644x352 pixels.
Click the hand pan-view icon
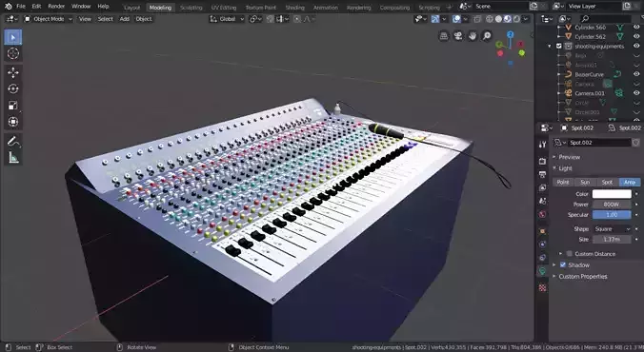tap(473, 36)
